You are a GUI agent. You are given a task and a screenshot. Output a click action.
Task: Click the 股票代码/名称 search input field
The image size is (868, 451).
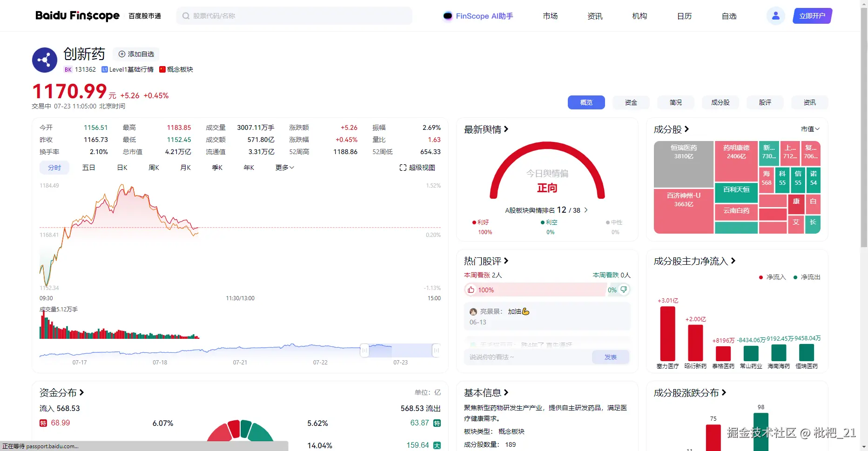[279, 15]
